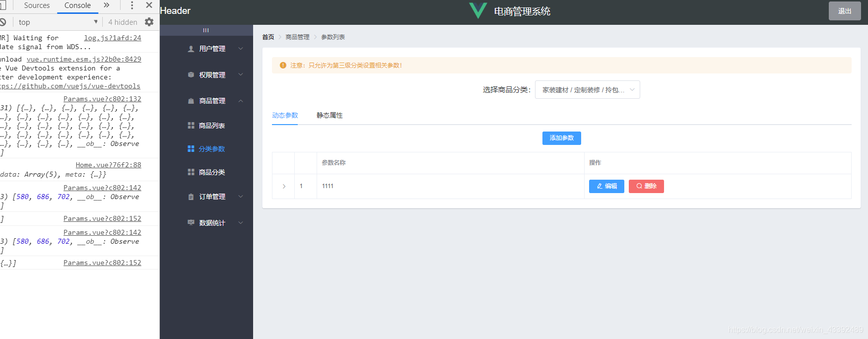868x339 pixels.
Task: Collapse the 商品管理 submenu arrow
Action: point(241,101)
